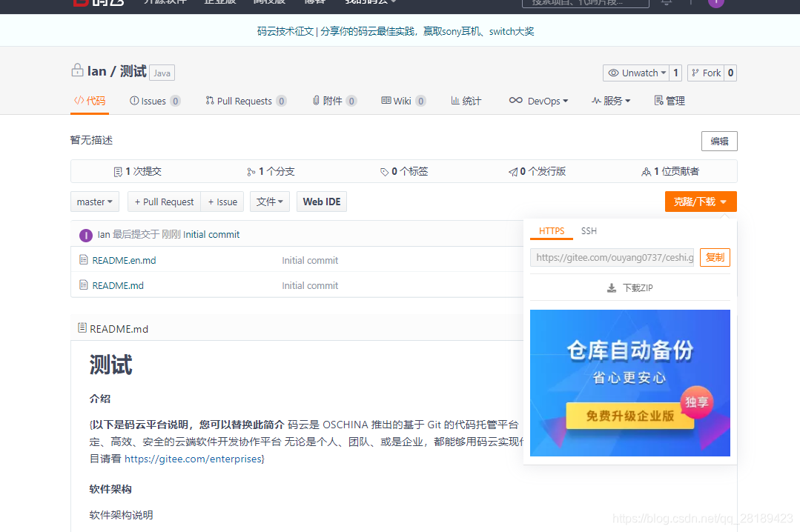Open the 附件 attachments tab
This screenshot has height=532, width=800.
(x=334, y=101)
